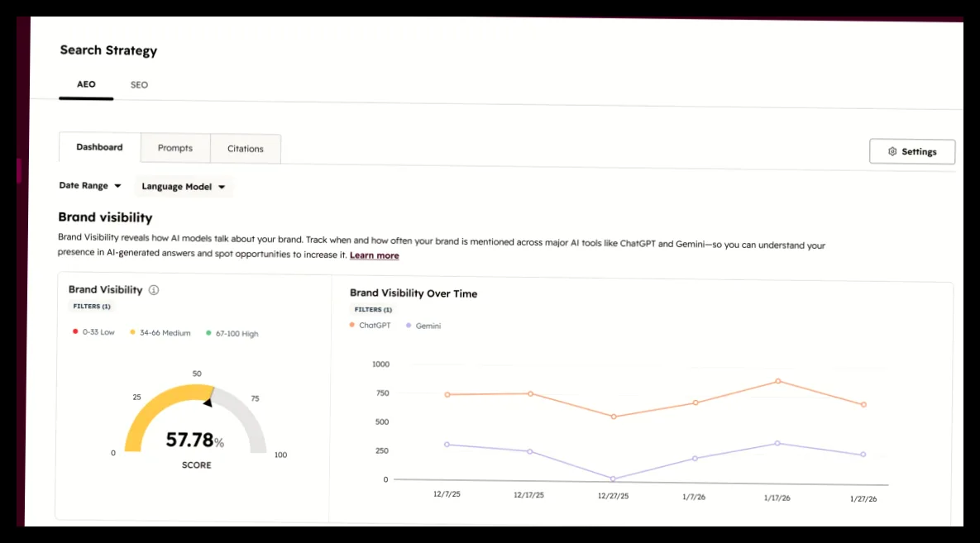Open the Prompts tab

[175, 148]
